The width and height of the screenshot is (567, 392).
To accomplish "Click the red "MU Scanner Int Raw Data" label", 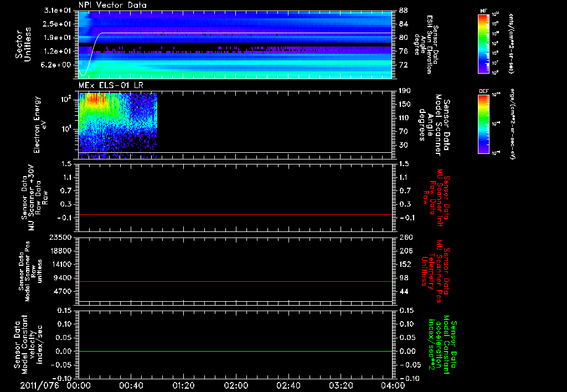I will [x=436, y=198].
